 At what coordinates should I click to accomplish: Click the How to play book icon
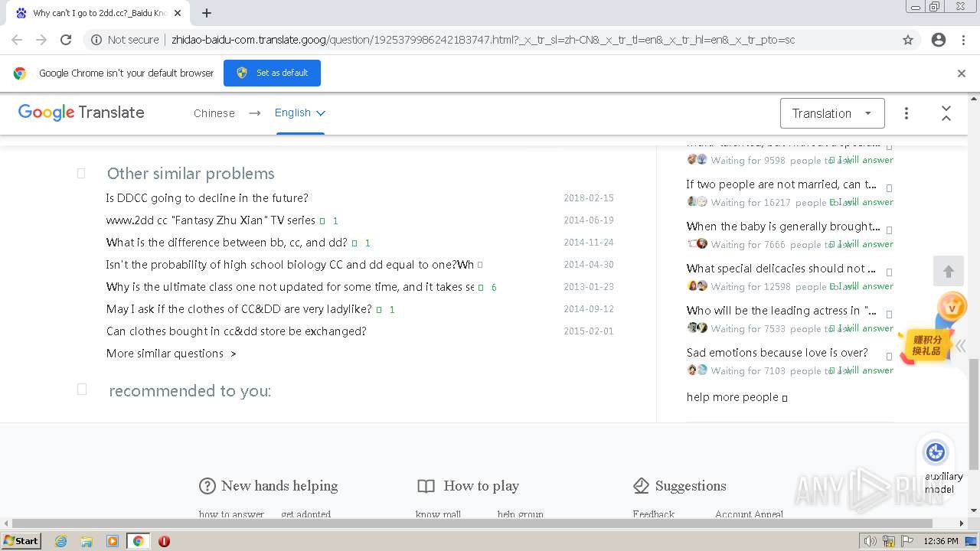426,486
